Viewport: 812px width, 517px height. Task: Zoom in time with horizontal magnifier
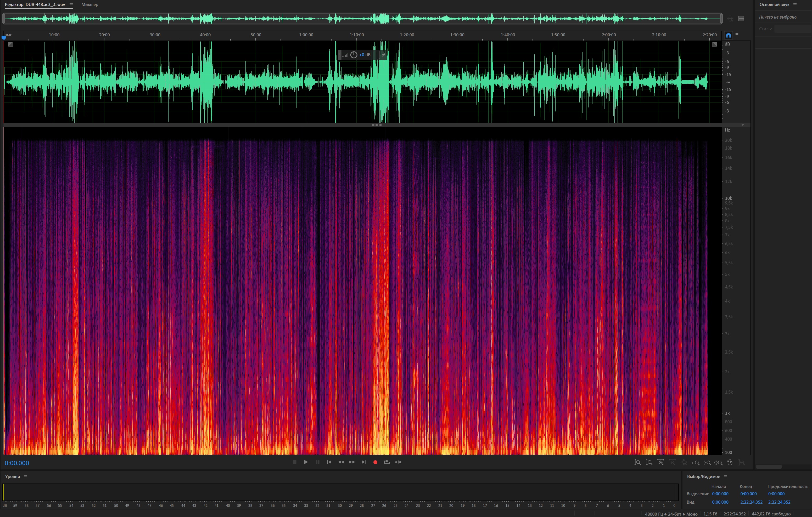[x=660, y=463]
